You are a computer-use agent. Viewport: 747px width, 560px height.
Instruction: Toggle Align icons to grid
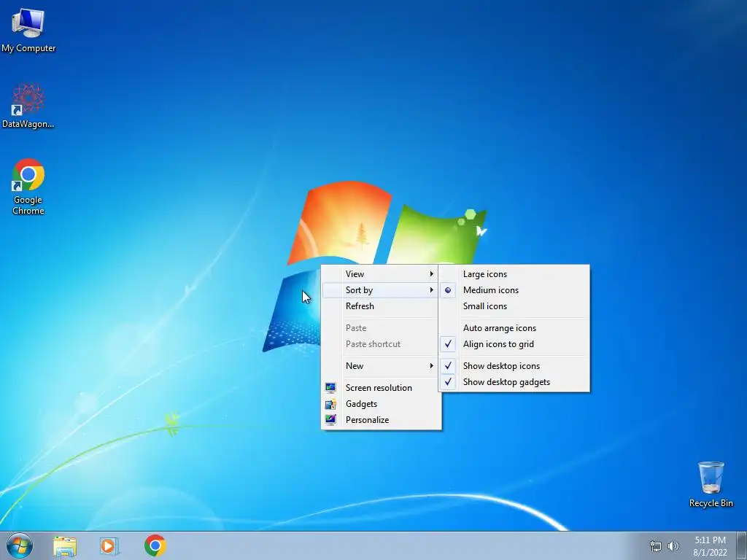(x=514, y=344)
